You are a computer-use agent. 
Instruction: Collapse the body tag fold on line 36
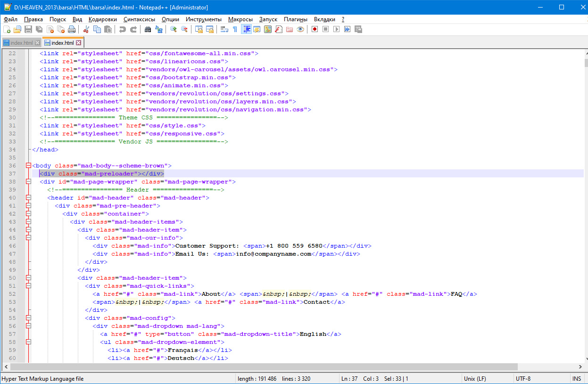click(x=28, y=166)
